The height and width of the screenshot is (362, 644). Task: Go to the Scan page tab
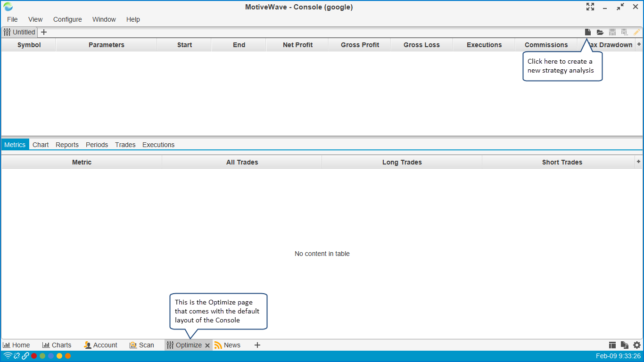(x=142, y=345)
